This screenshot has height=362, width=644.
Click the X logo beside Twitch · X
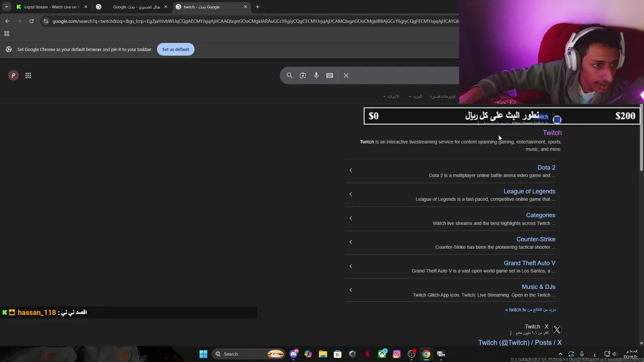coord(556,330)
